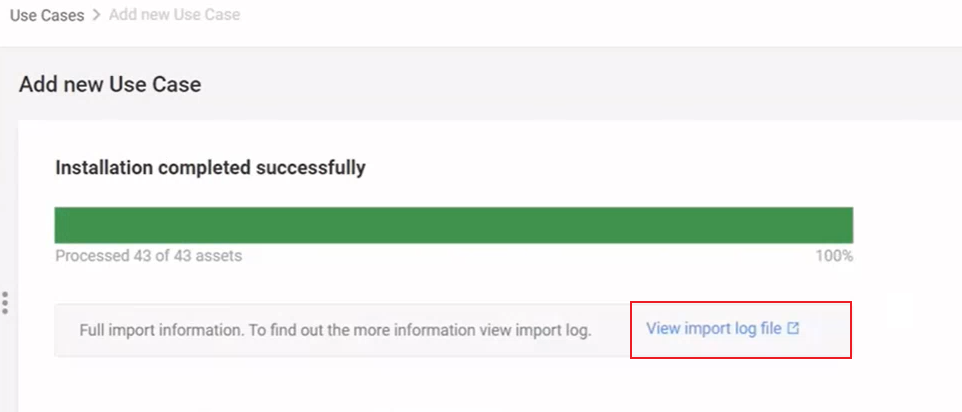Click the breadcrumb chevron separator

[x=96, y=15]
